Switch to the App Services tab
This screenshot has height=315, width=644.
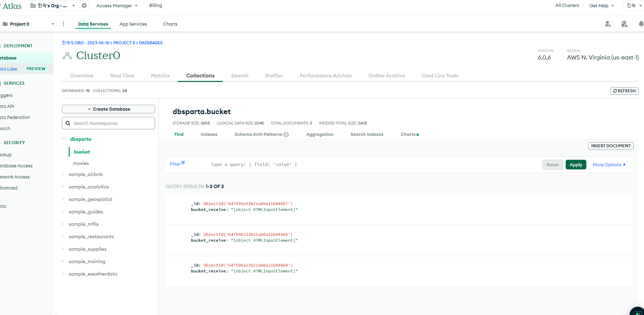point(133,24)
